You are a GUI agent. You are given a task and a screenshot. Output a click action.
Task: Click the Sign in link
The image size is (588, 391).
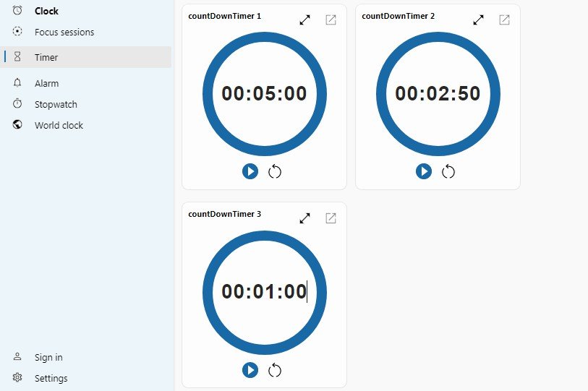(48, 357)
